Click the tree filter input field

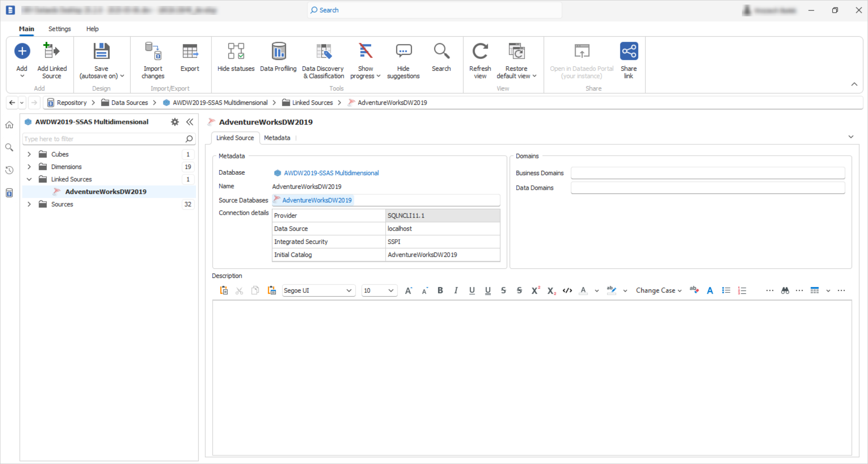click(109, 139)
